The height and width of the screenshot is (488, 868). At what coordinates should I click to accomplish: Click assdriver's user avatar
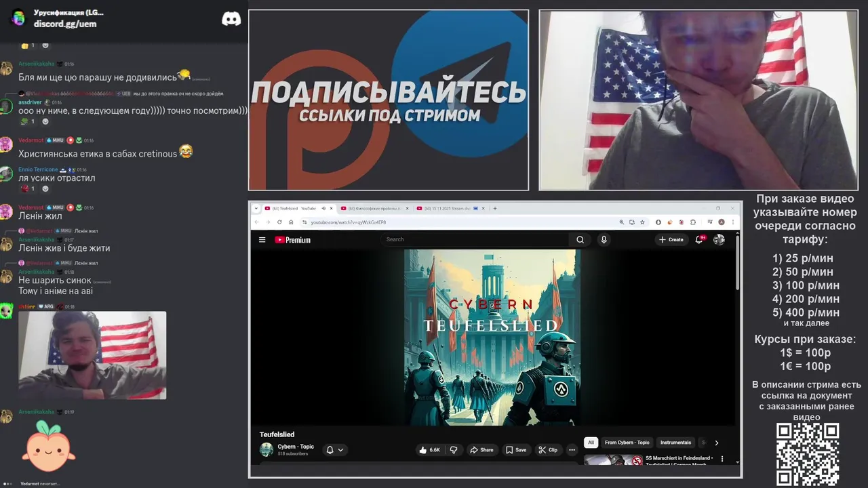coord(6,106)
